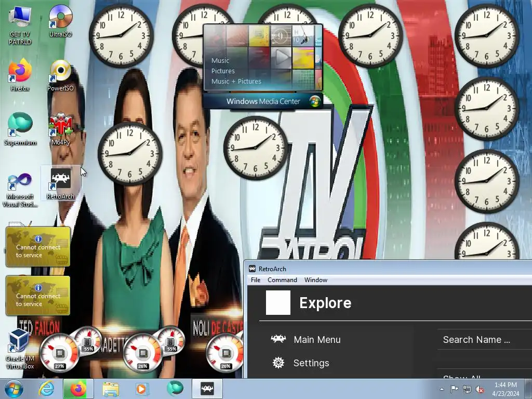Click the white Explore header icon

(278, 302)
